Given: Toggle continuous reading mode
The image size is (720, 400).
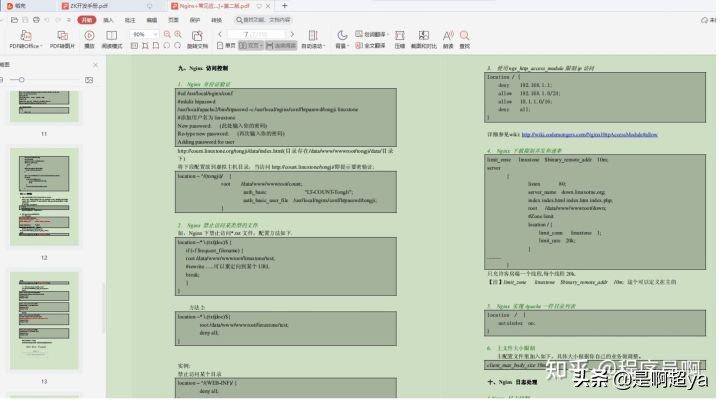Looking at the screenshot, I should pyautogui.click(x=281, y=45).
